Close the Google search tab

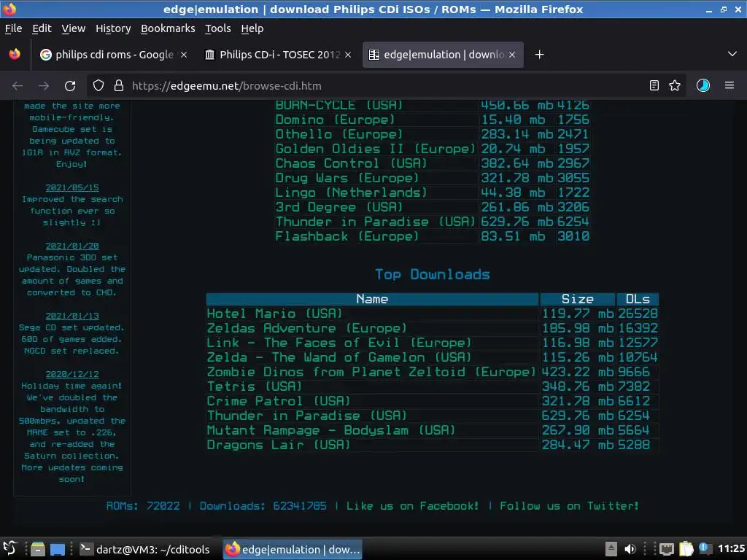pos(184,55)
